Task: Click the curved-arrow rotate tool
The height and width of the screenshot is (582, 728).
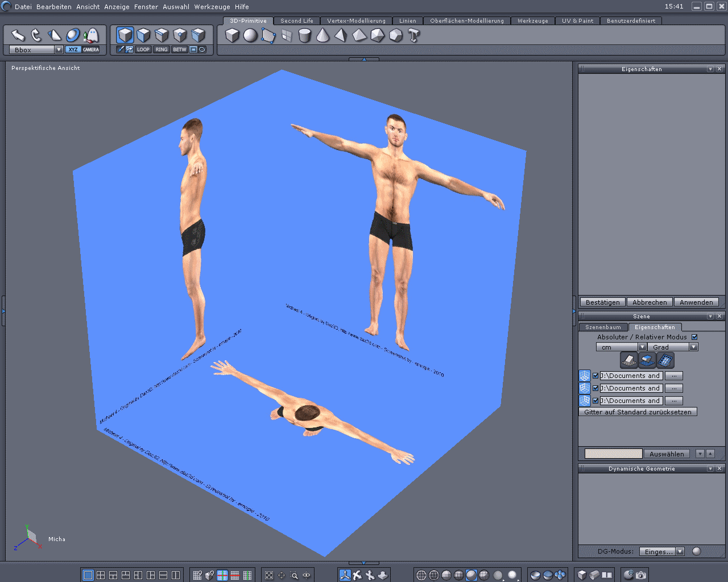Action: pyautogui.click(x=36, y=36)
